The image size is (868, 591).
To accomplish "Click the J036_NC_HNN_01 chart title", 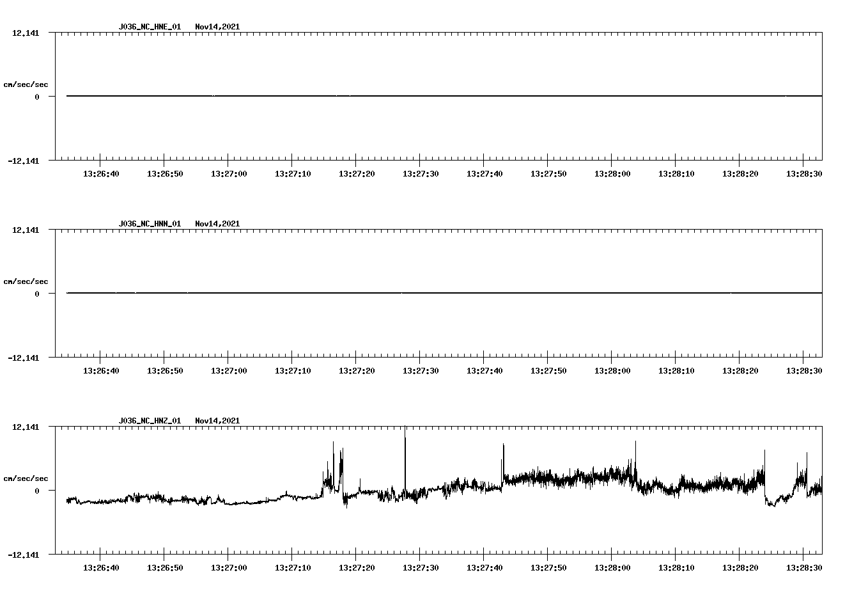I will pos(150,224).
